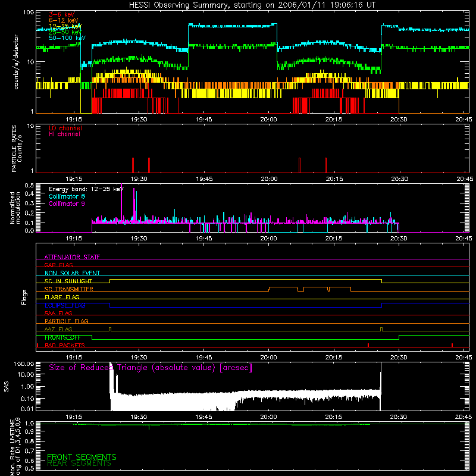Click the 20:00 time label under the Flags panel
The image size is (476, 476).
pyautogui.click(x=269, y=358)
